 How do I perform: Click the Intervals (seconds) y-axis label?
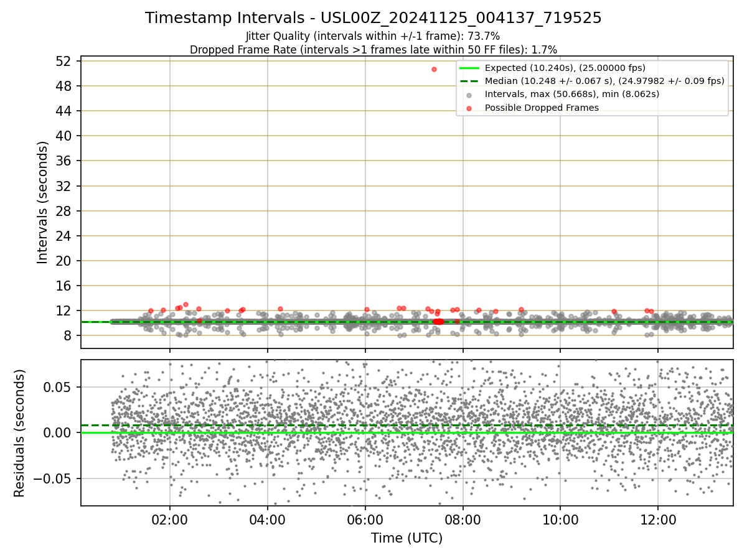pyautogui.click(x=42, y=202)
